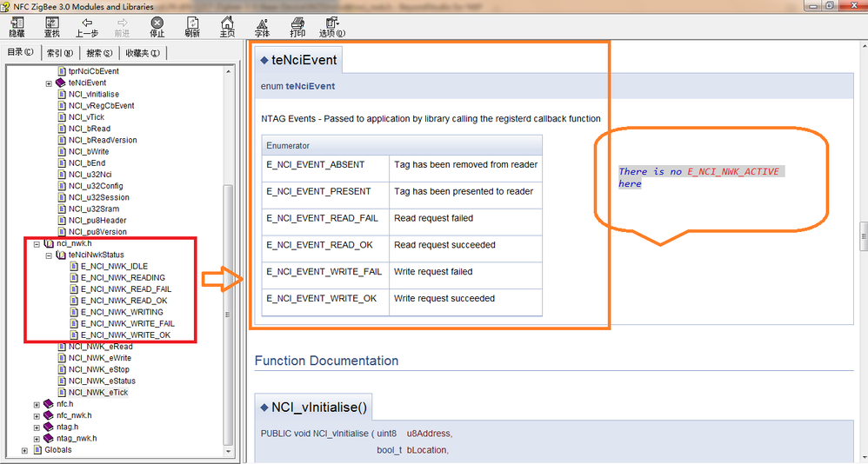Select E_NCI_NWK_WRITE_FAIL page in tree
Screen dimensions: 868x464
pyautogui.click(x=128, y=323)
